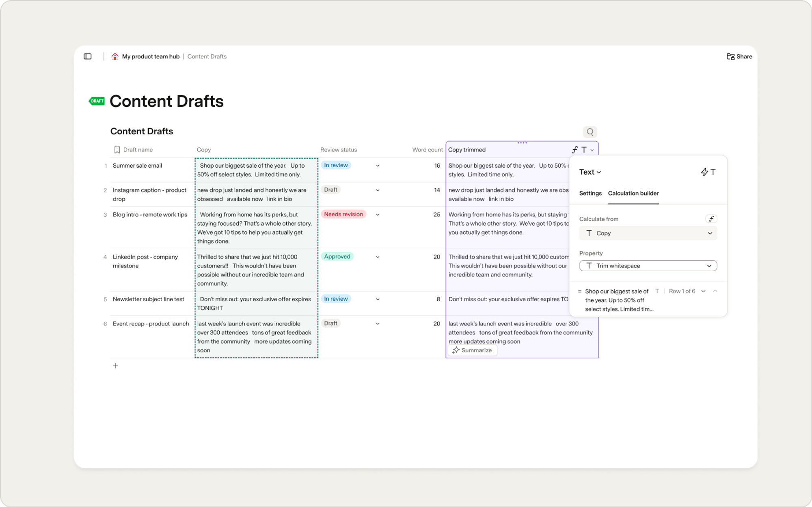The height and width of the screenshot is (507, 812).
Task: Click the Draft name column header
Action: pos(138,150)
